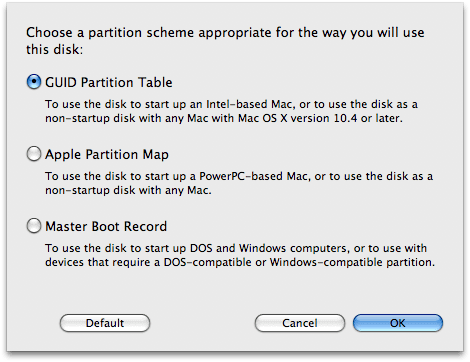
Task: Restore the default partition scheme
Action: click(105, 323)
